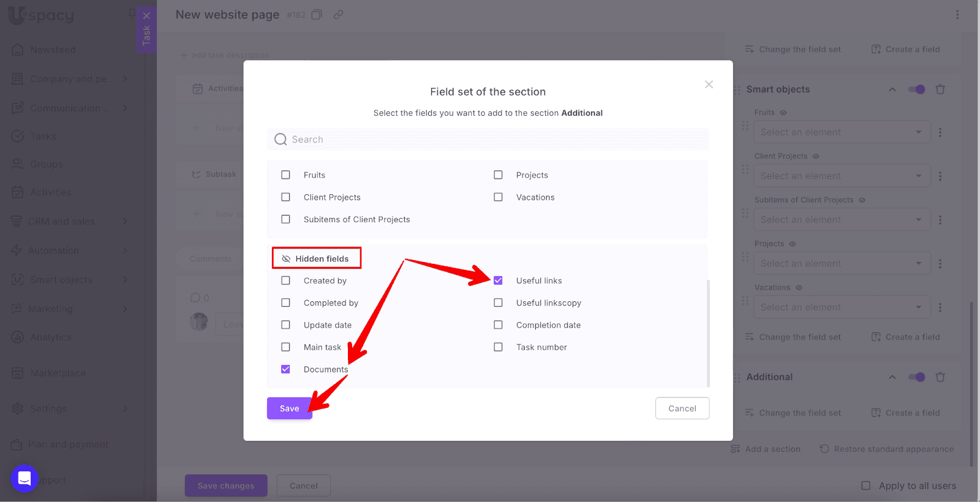
Task: Close the field set dialog with X
Action: 709,84
